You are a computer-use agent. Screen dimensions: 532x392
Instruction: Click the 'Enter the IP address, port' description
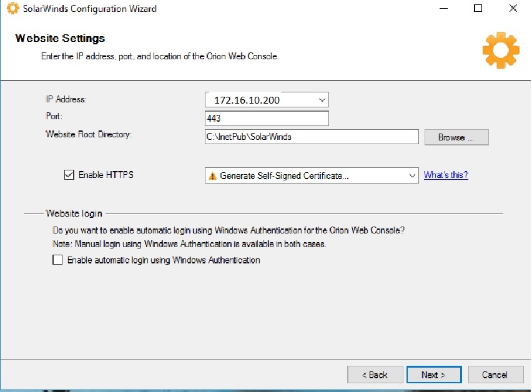(x=160, y=56)
